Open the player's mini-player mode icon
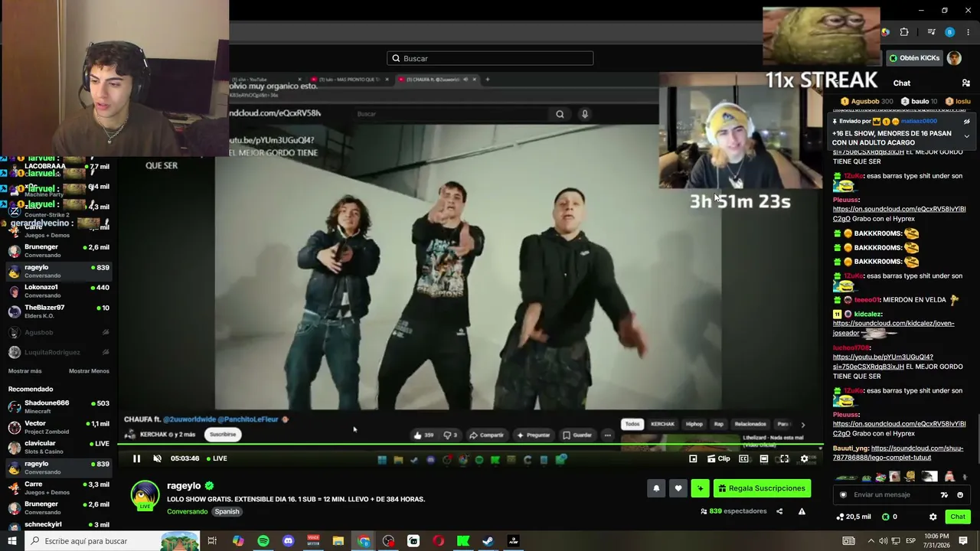Screen dimensions: 980x551 (693, 458)
